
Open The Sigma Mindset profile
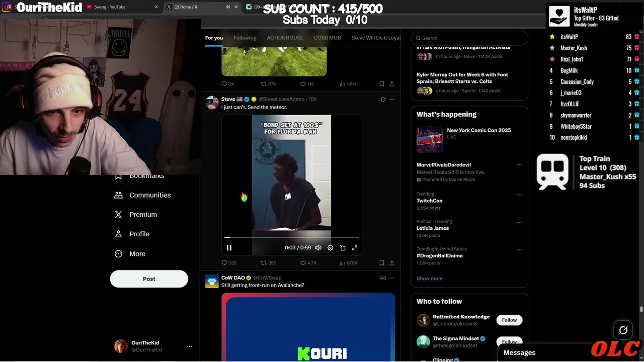455,338
